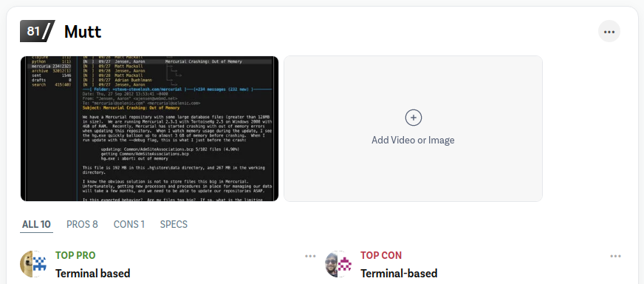Switch to the CONS 1 tab

pos(129,224)
